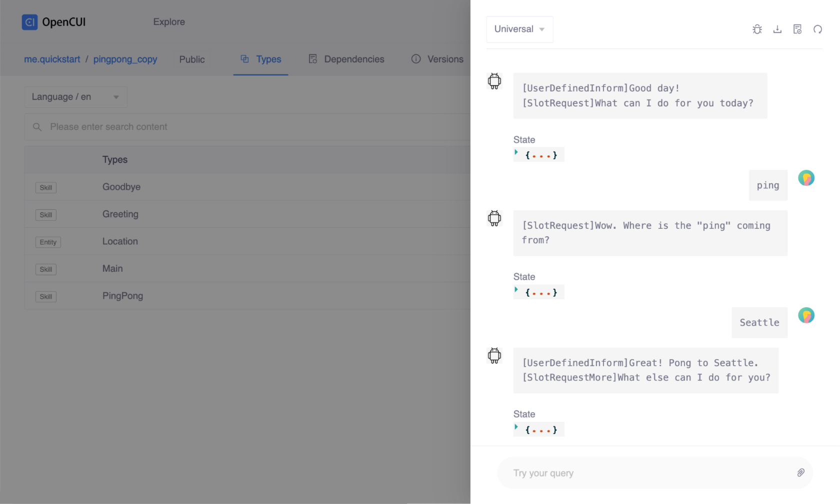Screen dimensions: 840x504
Task: Expand the first State JSON object
Action: [x=516, y=153]
